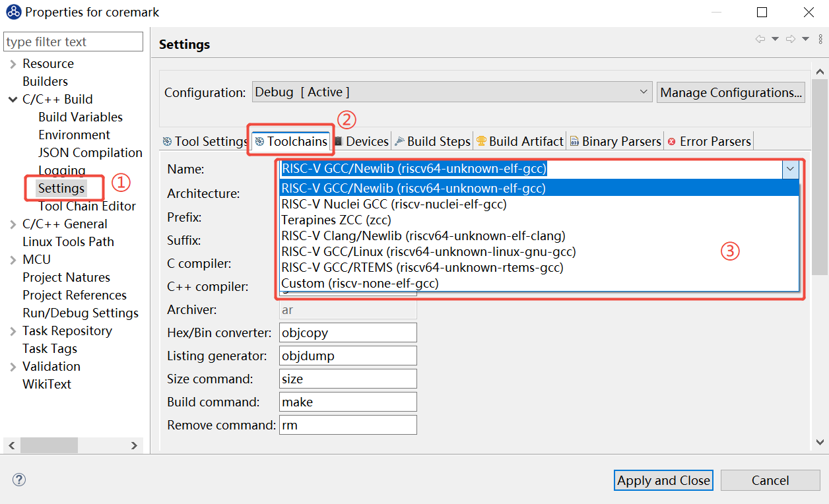Click the type filter text field
The height and width of the screenshot is (504, 829).
73,42
